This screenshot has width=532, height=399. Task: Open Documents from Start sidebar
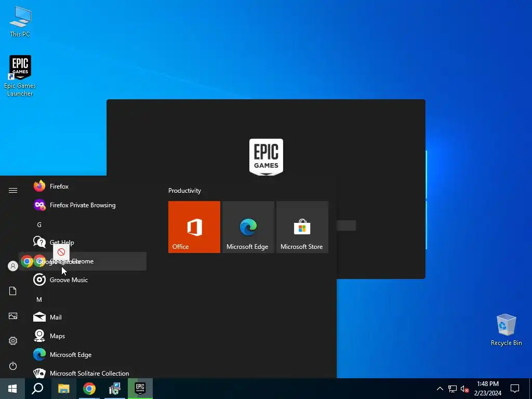(13, 291)
